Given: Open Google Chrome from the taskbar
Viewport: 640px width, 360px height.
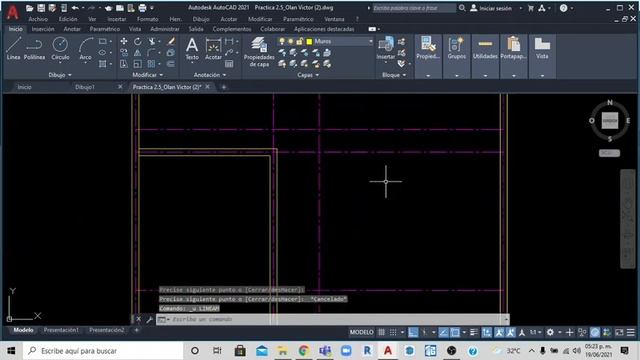Looking at the screenshot, I should (303, 351).
